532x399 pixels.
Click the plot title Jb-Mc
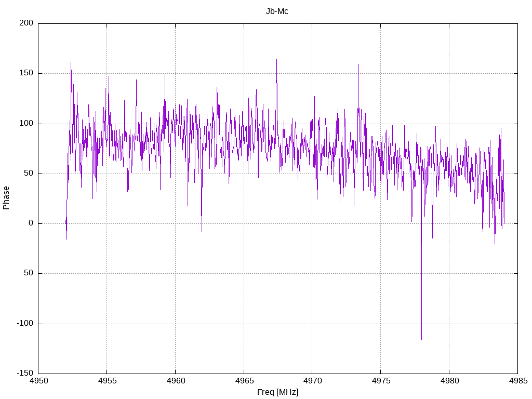coord(277,11)
